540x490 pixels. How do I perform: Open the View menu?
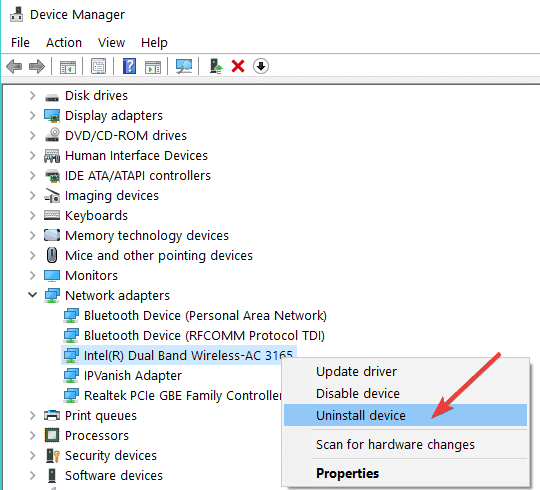pyautogui.click(x=111, y=43)
